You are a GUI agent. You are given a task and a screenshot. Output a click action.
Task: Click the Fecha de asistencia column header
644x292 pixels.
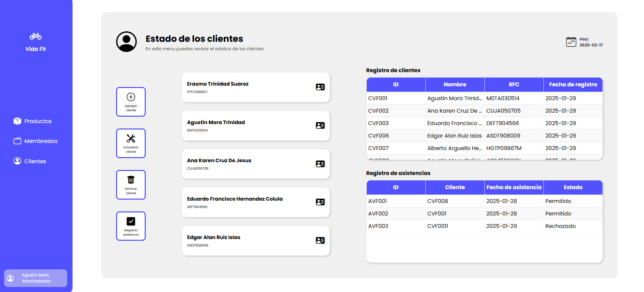(x=514, y=187)
